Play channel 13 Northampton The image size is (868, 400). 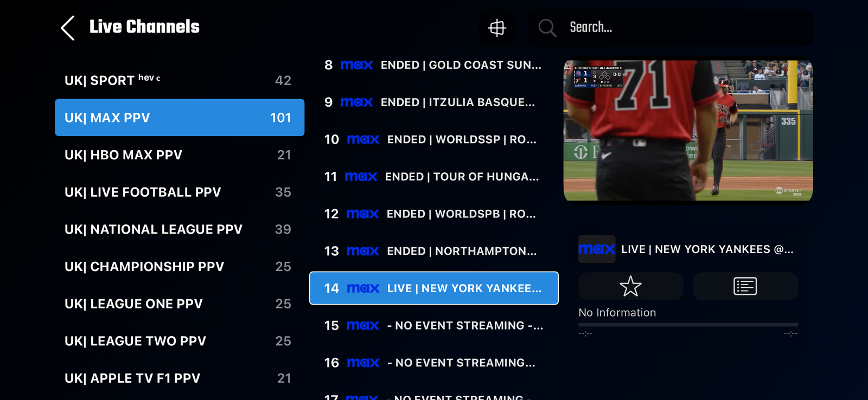click(x=434, y=251)
